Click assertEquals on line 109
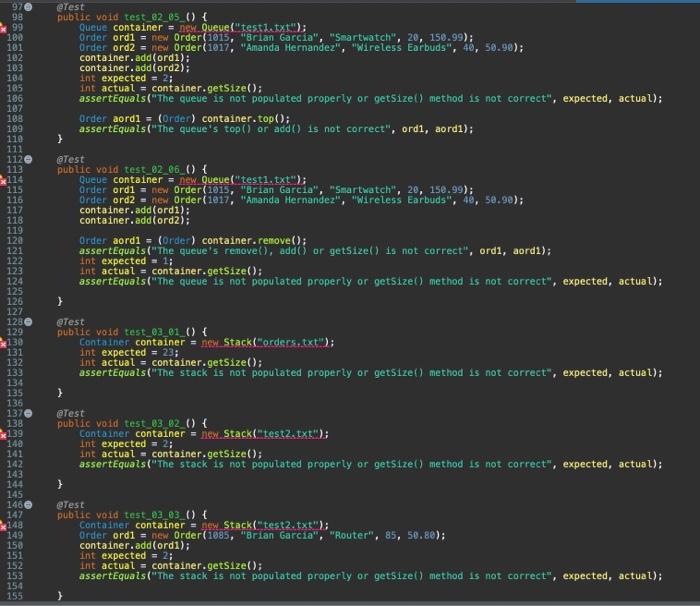The image size is (700, 606). (x=112, y=129)
